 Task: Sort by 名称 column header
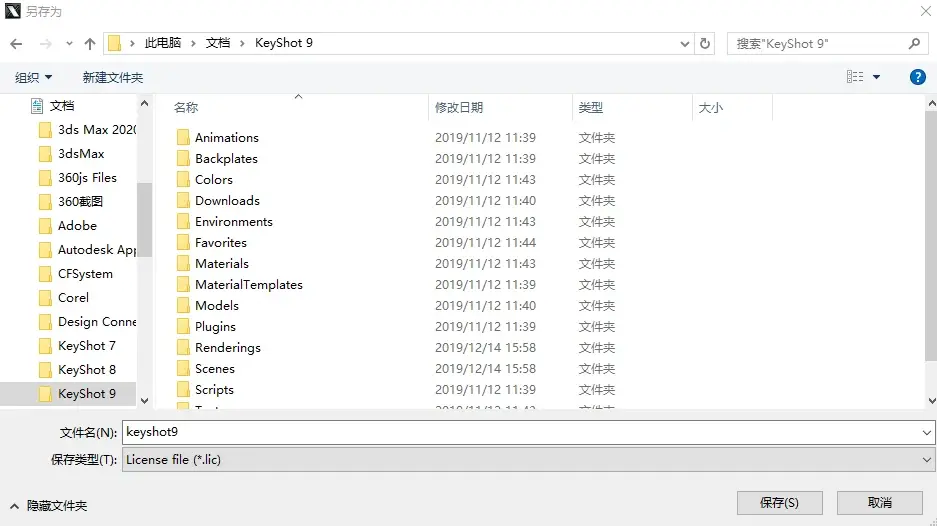186,108
